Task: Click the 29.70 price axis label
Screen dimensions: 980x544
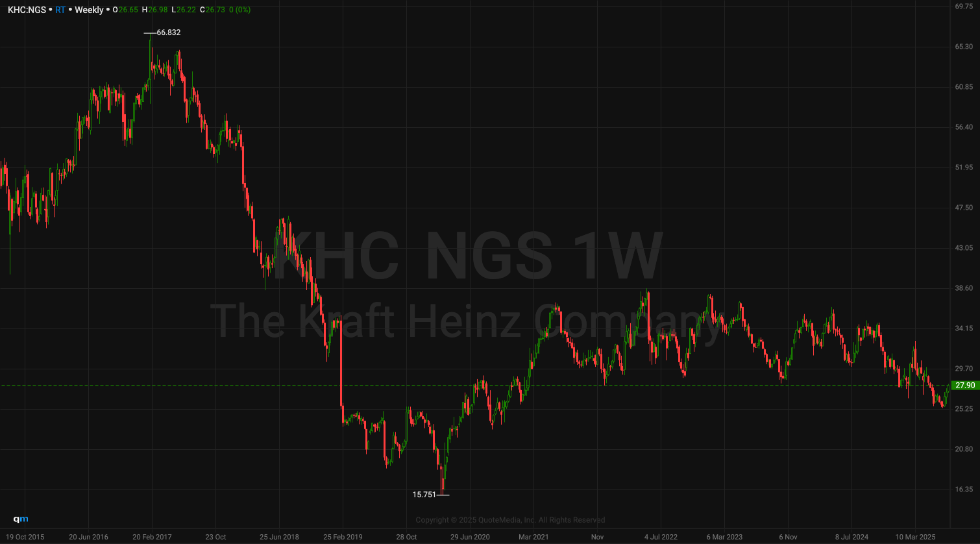Action: tap(964, 369)
